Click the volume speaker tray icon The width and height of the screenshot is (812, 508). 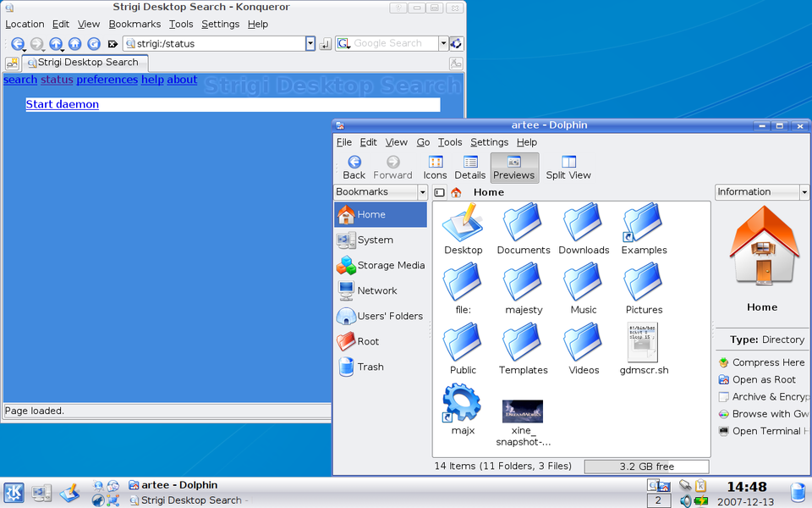[686, 500]
